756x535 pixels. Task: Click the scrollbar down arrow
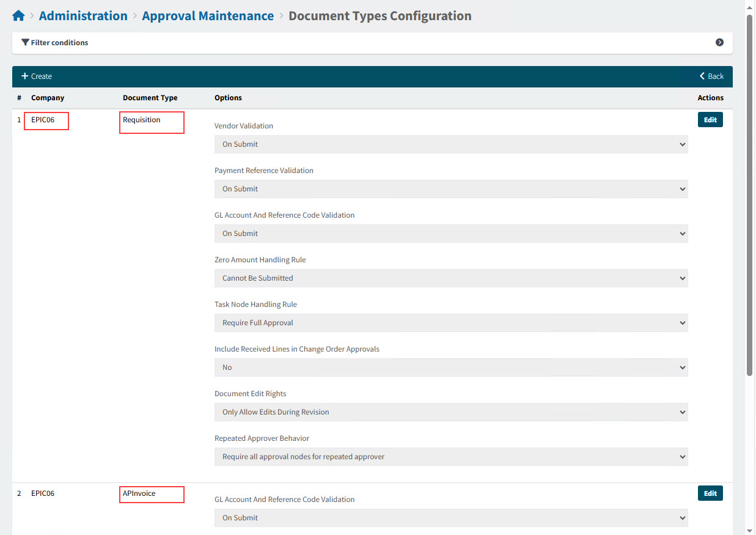click(x=750, y=530)
